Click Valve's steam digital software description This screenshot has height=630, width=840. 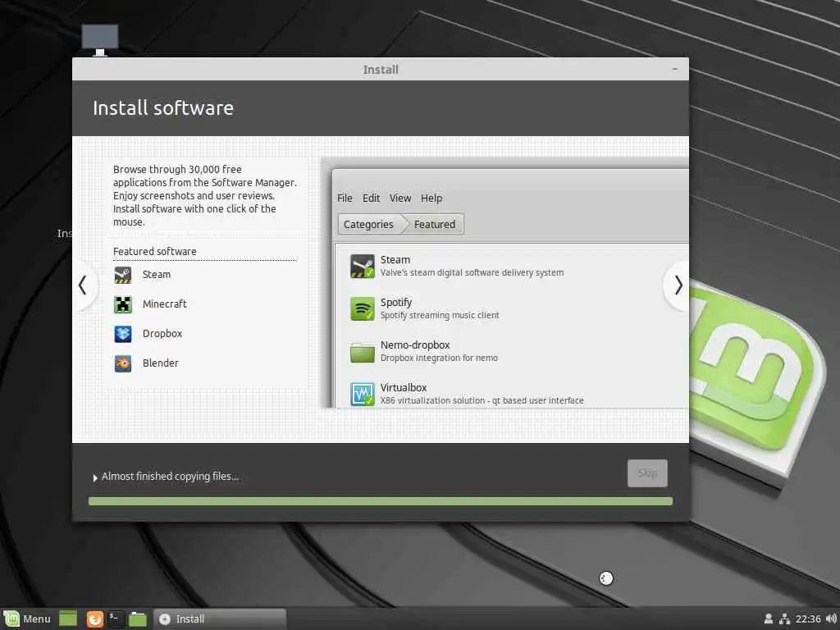tap(472, 272)
